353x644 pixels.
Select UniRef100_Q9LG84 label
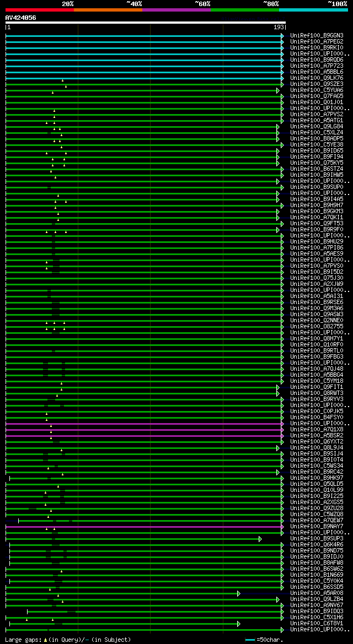pos(317,127)
